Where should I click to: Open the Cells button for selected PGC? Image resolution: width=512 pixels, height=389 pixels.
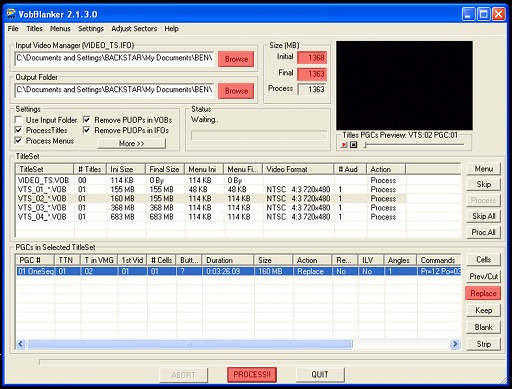coord(483,260)
